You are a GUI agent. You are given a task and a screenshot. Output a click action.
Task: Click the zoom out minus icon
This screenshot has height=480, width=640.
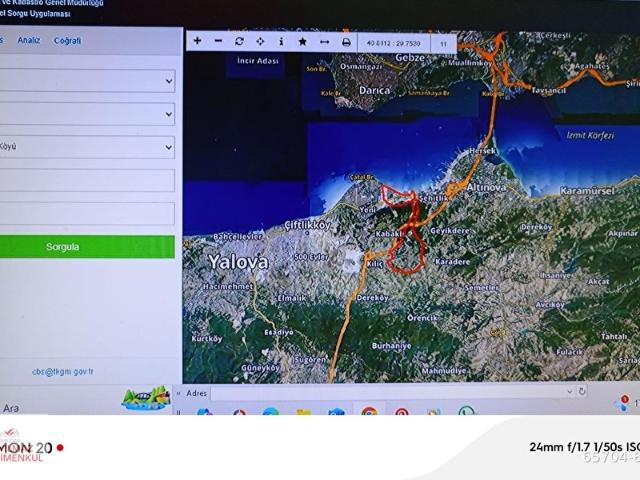pos(218,41)
